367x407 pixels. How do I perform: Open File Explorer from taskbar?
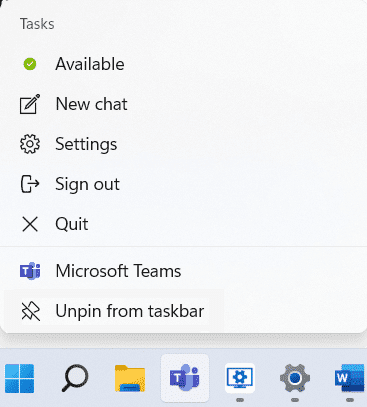130,378
